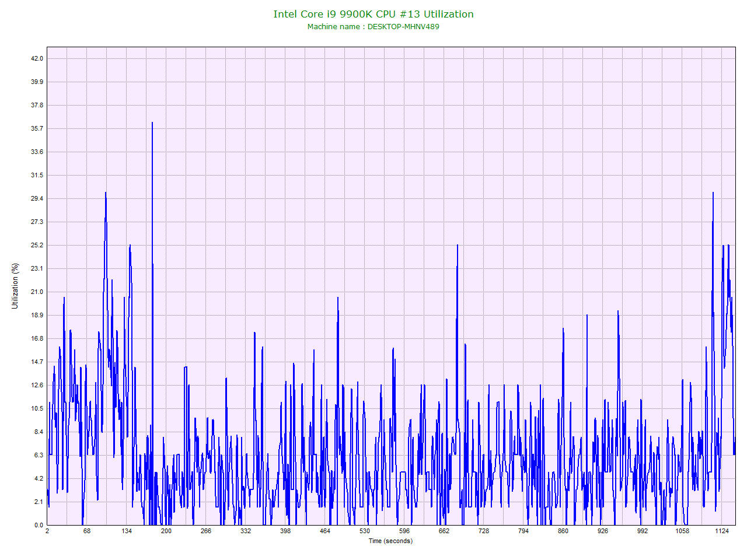The image size is (747, 560).
Task: Click the 33.6 utilization tick label
Action: point(37,152)
